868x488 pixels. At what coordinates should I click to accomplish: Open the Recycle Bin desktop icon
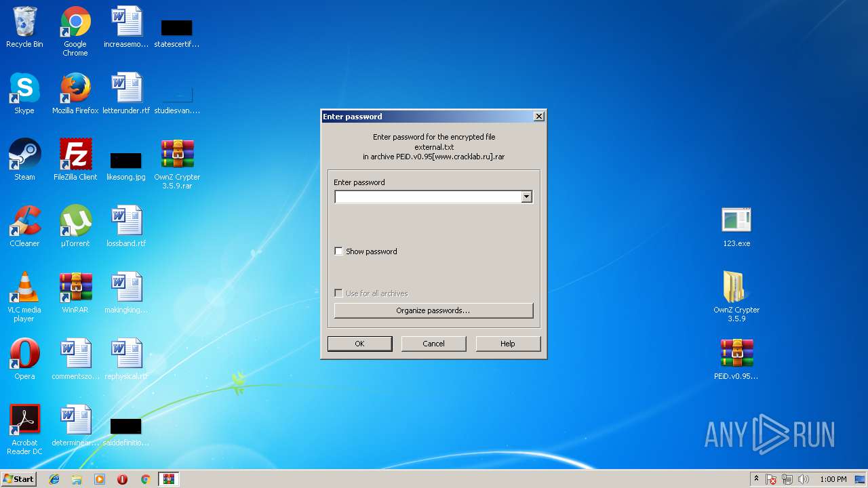[x=24, y=28]
